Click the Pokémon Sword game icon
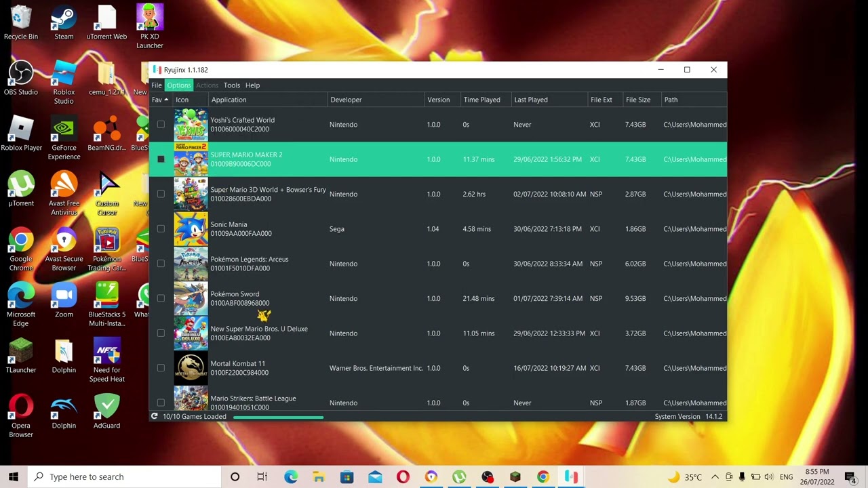The height and width of the screenshot is (488, 868). 191,298
